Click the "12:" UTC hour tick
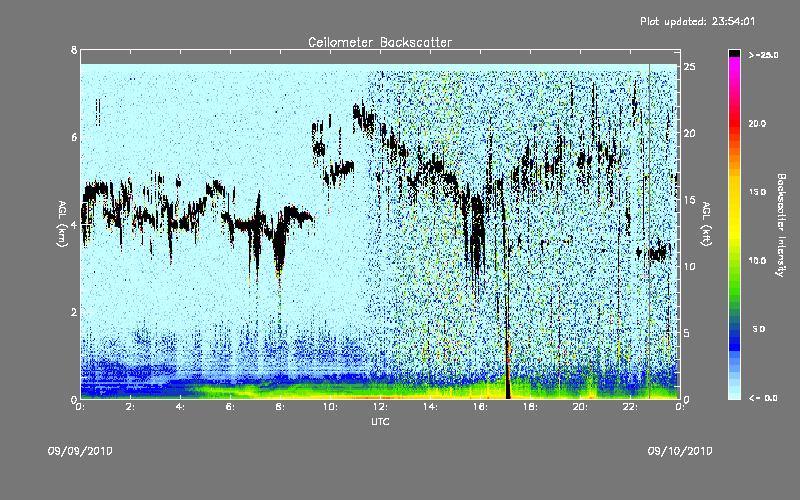The image size is (800, 500). coord(381,407)
